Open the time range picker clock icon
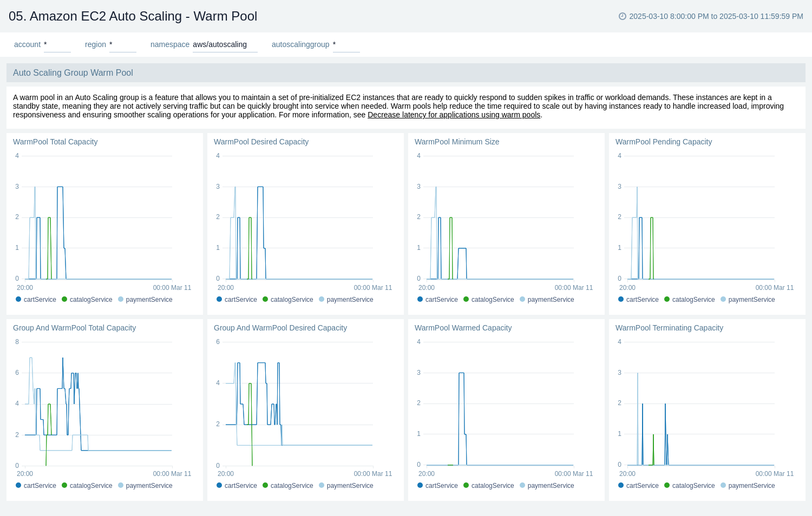The image size is (812, 516). click(621, 16)
